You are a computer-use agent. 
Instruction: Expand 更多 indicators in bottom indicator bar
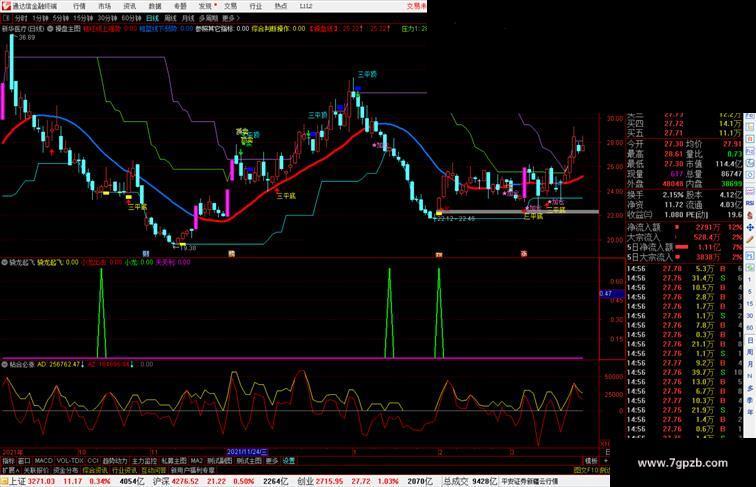point(272,461)
